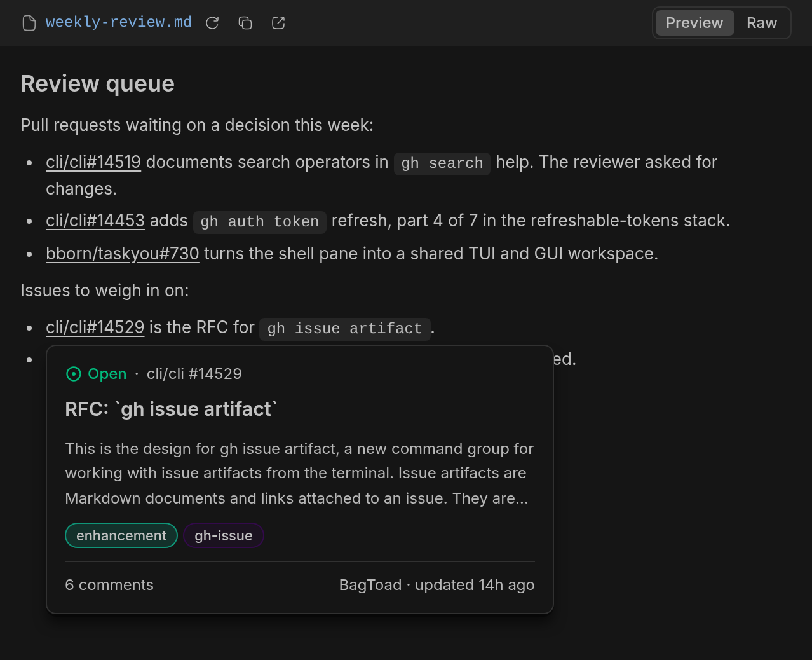Click the 'Issues to weigh in on:' paragraph
Viewport: 812px width, 660px height.
[x=105, y=291]
